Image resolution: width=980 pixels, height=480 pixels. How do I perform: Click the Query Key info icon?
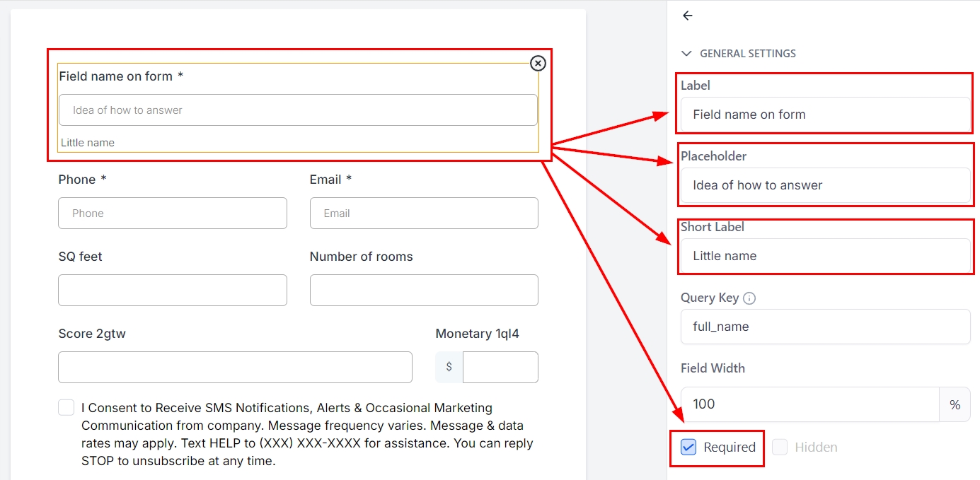[x=749, y=298]
